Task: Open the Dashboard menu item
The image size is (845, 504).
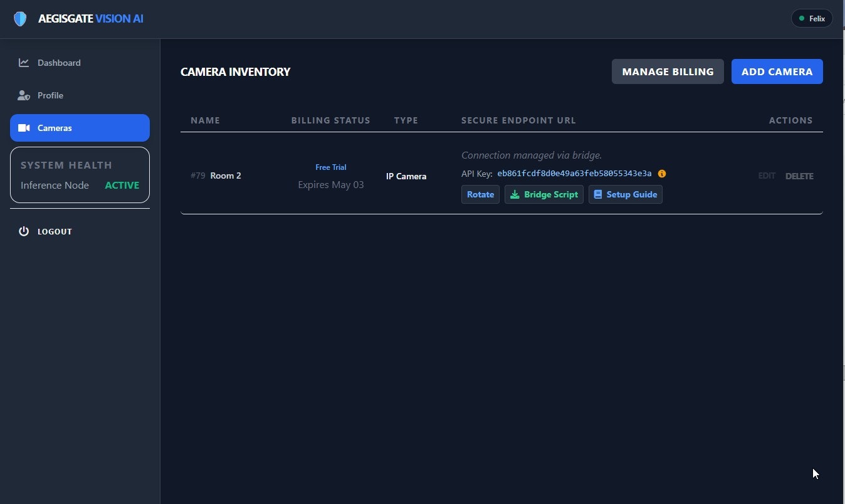Action: tap(80, 63)
